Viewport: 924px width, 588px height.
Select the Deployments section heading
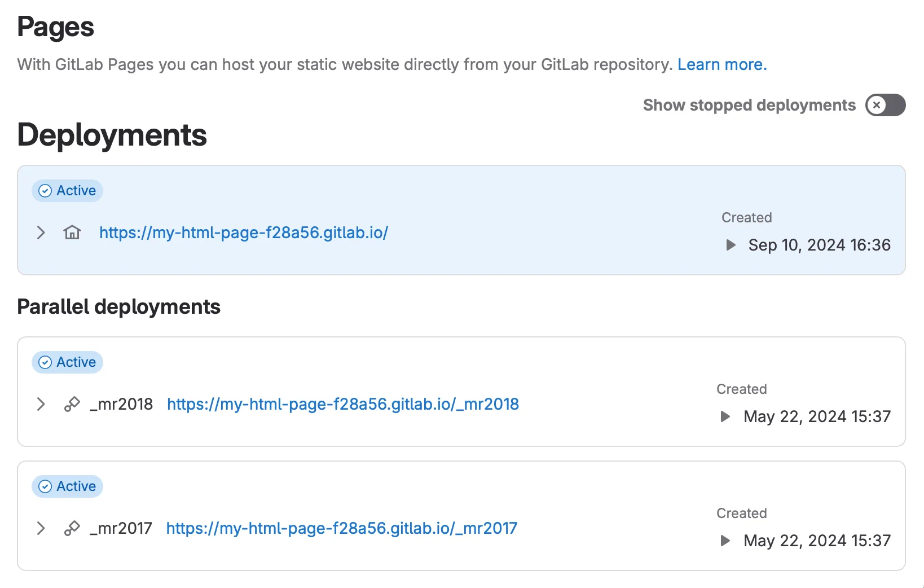pos(112,134)
